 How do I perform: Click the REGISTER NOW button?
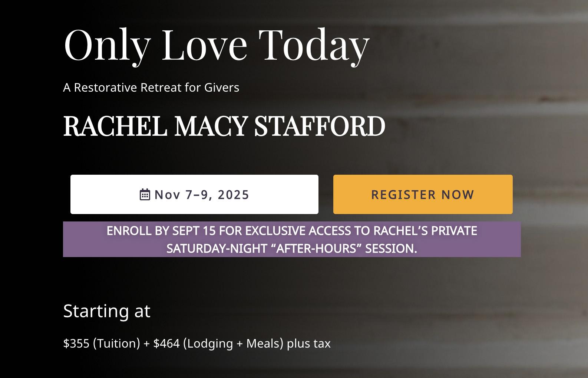(423, 194)
